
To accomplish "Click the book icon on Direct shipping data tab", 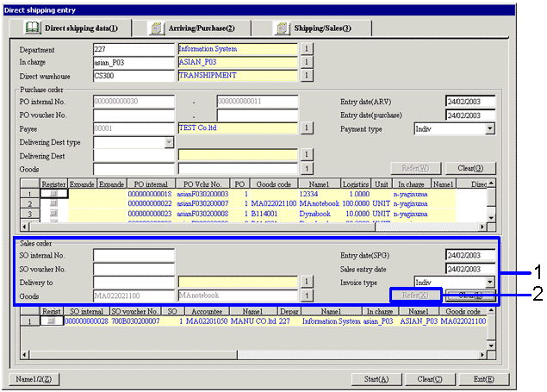I will 32,28.
